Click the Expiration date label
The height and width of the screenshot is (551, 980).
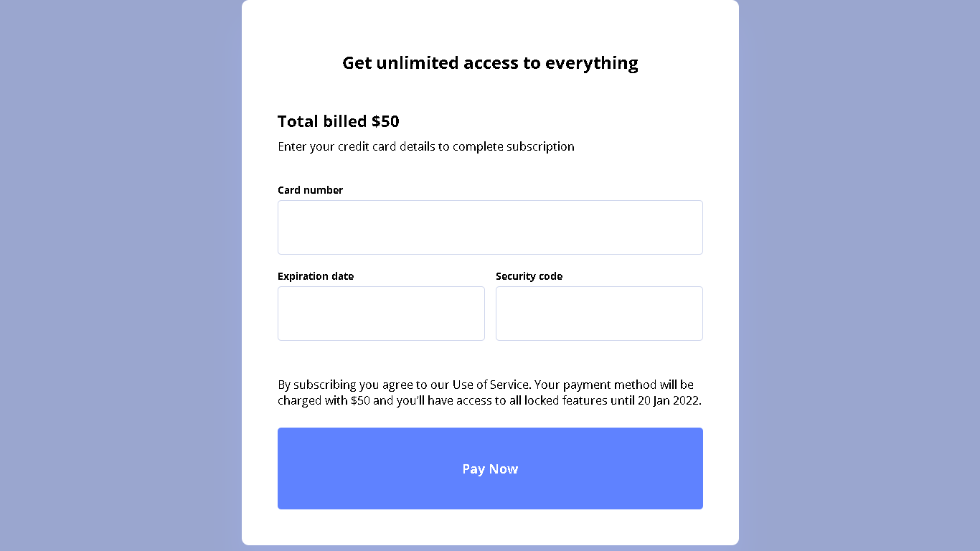[x=316, y=276]
